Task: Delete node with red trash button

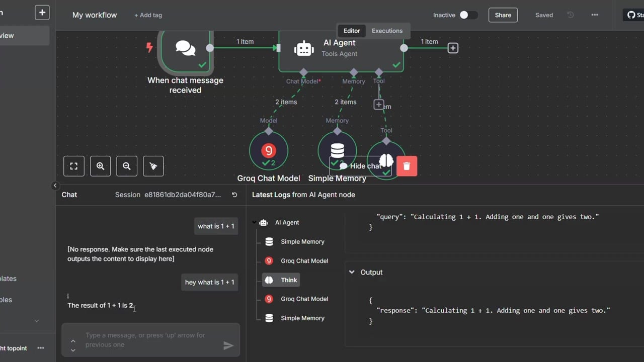Action: tap(407, 166)
